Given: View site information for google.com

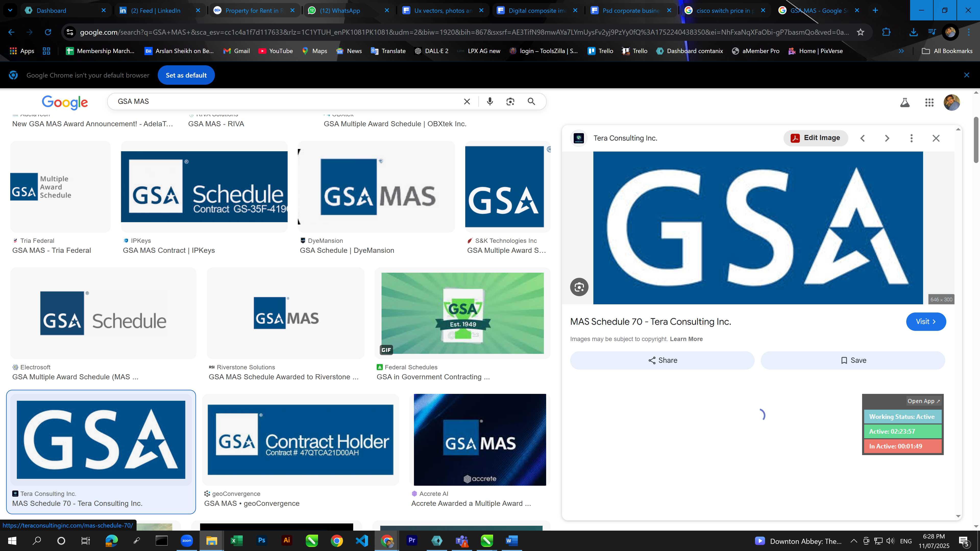Looking at the screenshot, I should [x=70, y=32].
